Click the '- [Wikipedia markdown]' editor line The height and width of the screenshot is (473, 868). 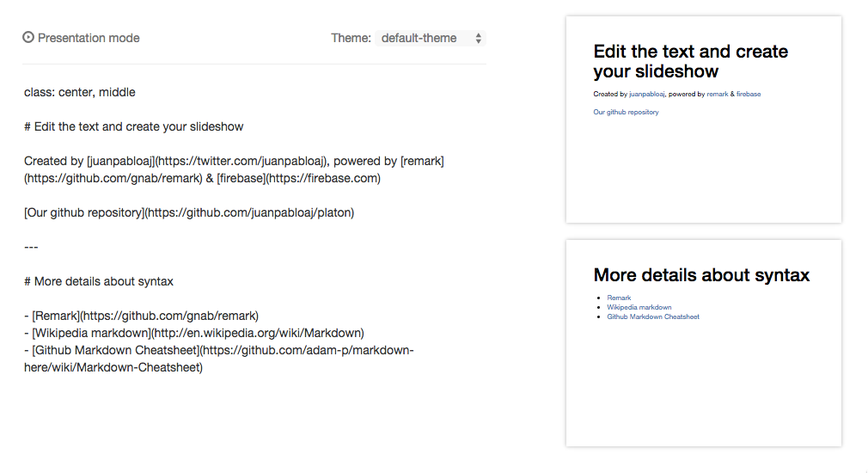tap(194, 332)
